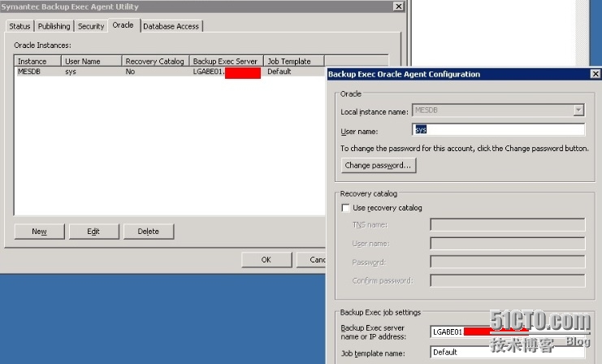Sort by Backup Exec Server column header
This screenshot has height=364, width=602.
point(226,61)
